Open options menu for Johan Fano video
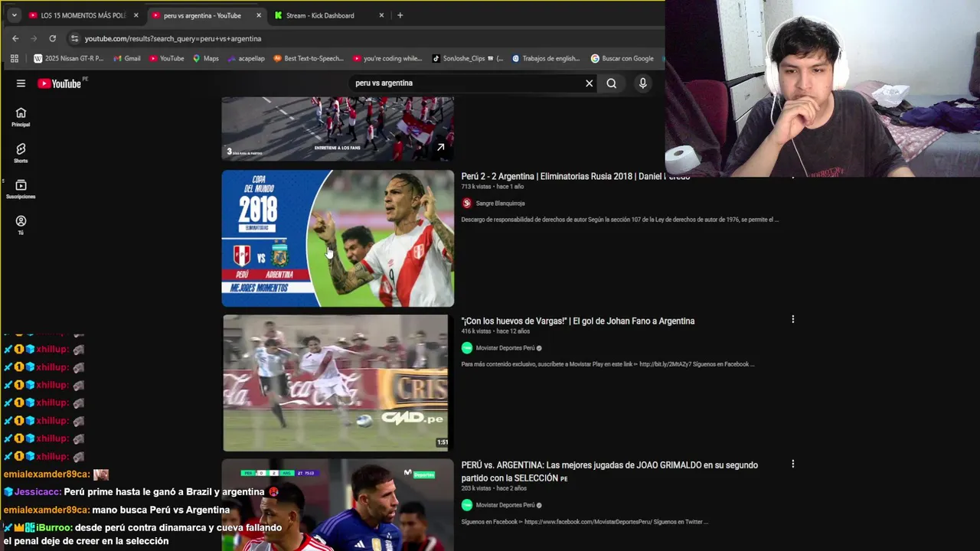Screen dimensions: 980x551 (x=792, y=319)
